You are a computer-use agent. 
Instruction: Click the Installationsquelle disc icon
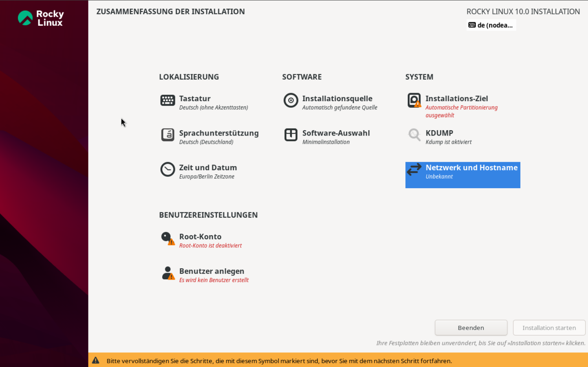pyautogui.click(x=291, y=100)
